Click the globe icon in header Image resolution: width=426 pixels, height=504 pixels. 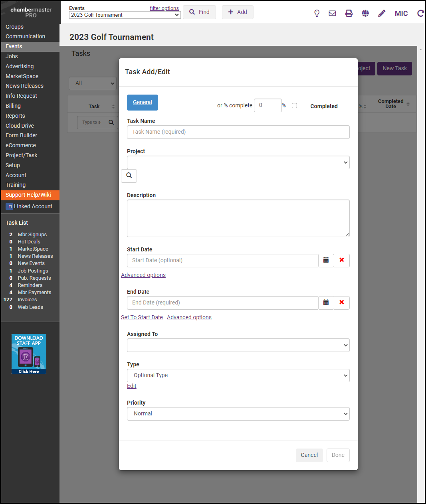click(x=365, y=13)
